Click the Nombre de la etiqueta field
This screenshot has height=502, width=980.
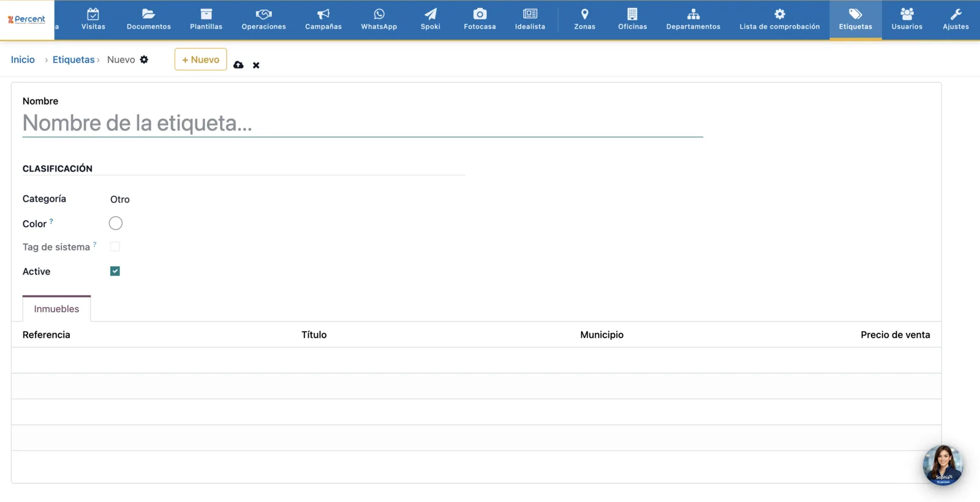(x=363, y=124)
